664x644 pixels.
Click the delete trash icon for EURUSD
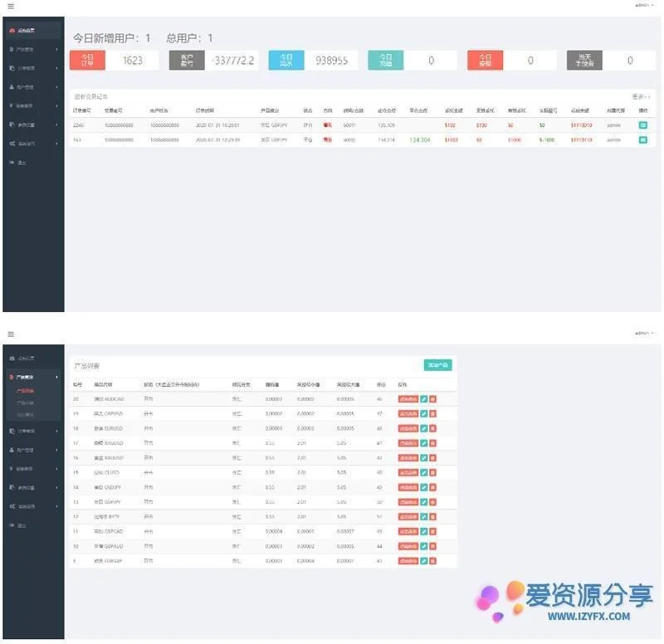(x=432, y=428)
